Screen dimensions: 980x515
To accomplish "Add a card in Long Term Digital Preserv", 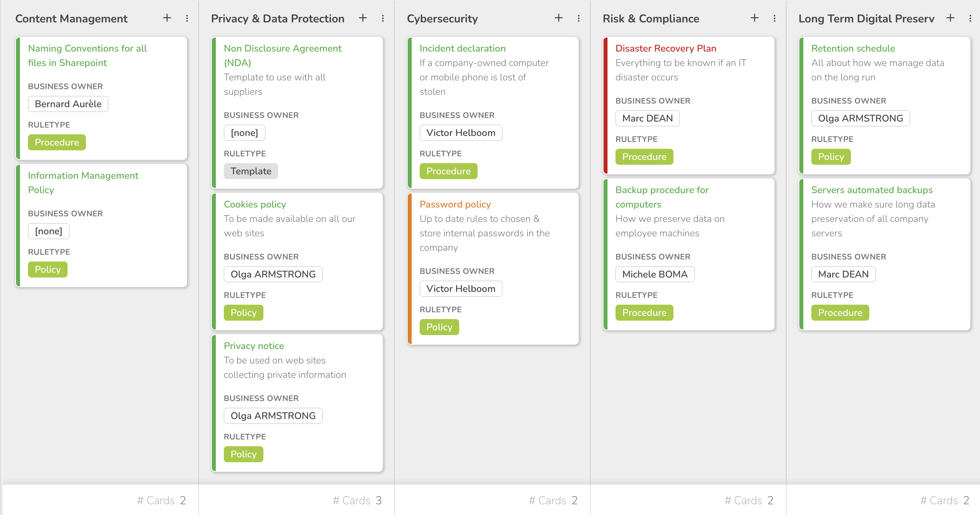I will click(x=950, y=18).
